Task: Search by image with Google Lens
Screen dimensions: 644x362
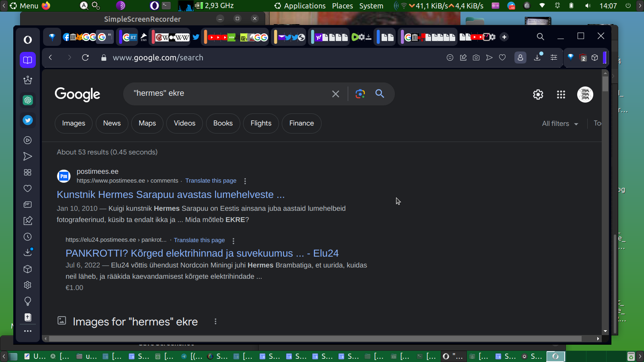Action: 360,94
